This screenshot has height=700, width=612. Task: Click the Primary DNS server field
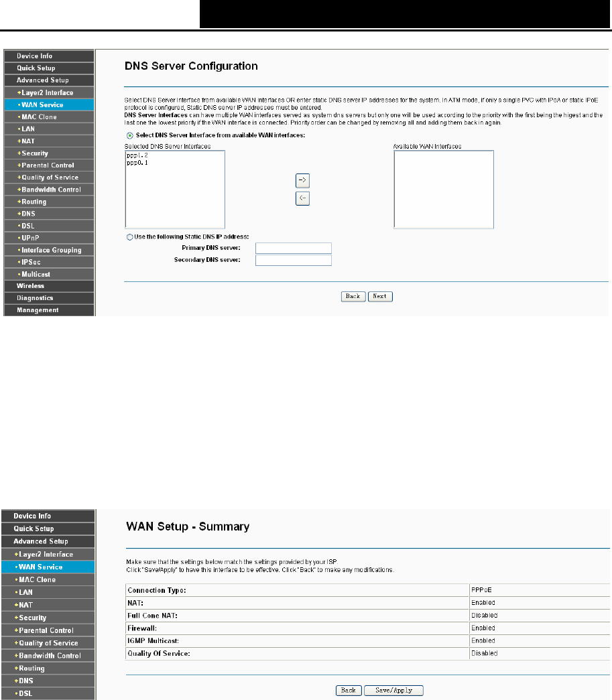[294, 249]
